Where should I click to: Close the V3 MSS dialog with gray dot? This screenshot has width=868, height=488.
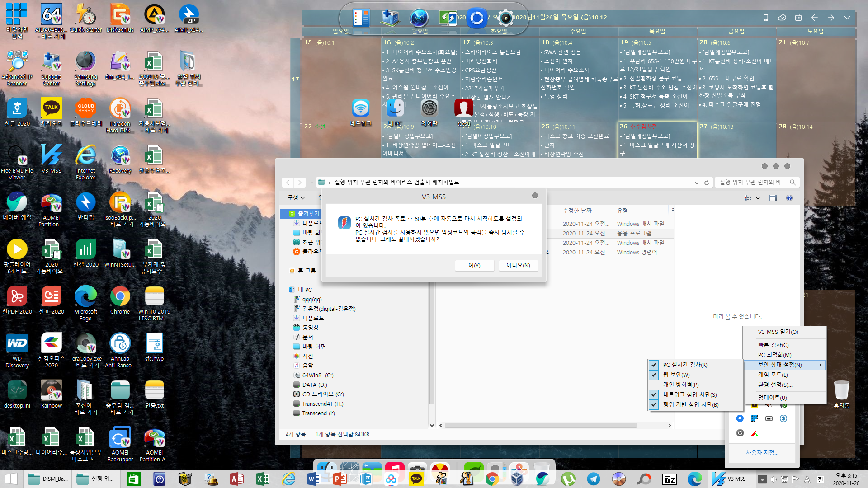[x=535, y=196]
